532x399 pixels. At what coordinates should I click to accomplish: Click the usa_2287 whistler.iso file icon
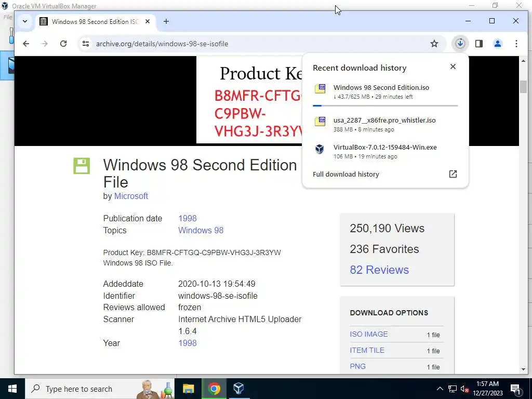[320, 121]
